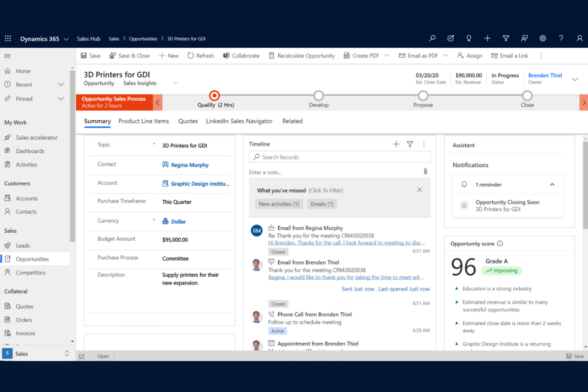Attach a file using the note paperclip icon
Image resolution: width=588 pixels, height=392 pixels.
point(425,171)
